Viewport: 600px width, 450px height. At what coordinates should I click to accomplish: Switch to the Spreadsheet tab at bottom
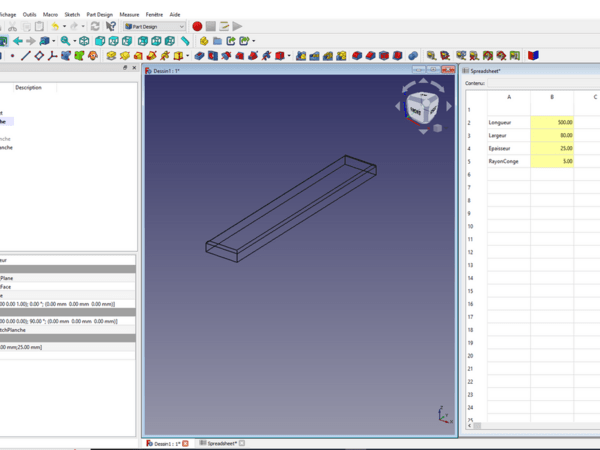218,443
